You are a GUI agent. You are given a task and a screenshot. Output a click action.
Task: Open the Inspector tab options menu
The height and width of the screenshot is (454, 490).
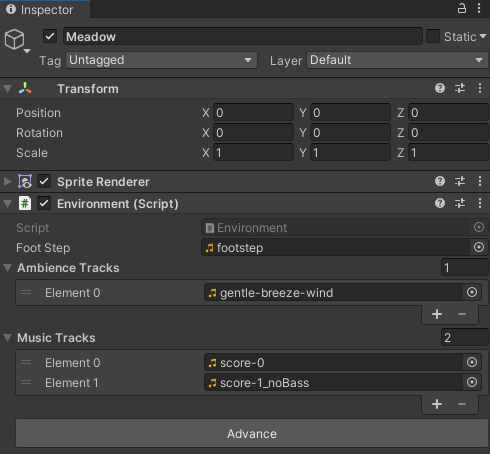(x=479, y=8)
